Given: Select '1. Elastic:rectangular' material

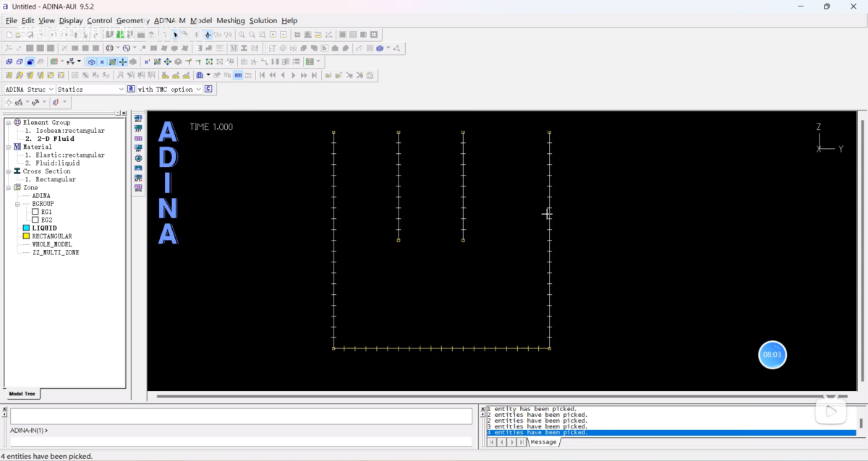Looking at the screenshot, I should click(64, 155).
